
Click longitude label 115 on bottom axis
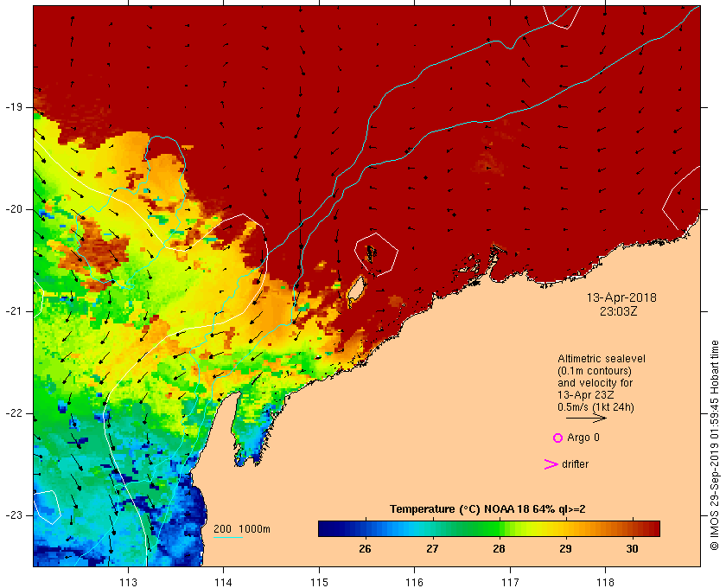point(319,582)
